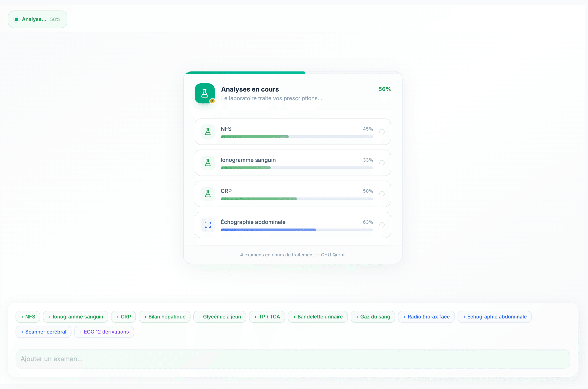Click the Échographie abdominale scan icon
The width and height of the screenshot is (588, 389).
click(208, 225)
